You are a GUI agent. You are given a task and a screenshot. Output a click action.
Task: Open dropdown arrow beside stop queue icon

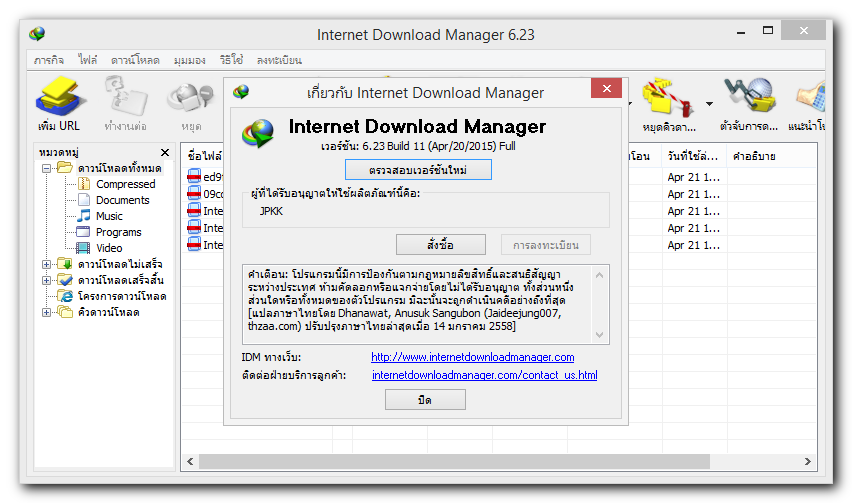[x=709, y=103]
